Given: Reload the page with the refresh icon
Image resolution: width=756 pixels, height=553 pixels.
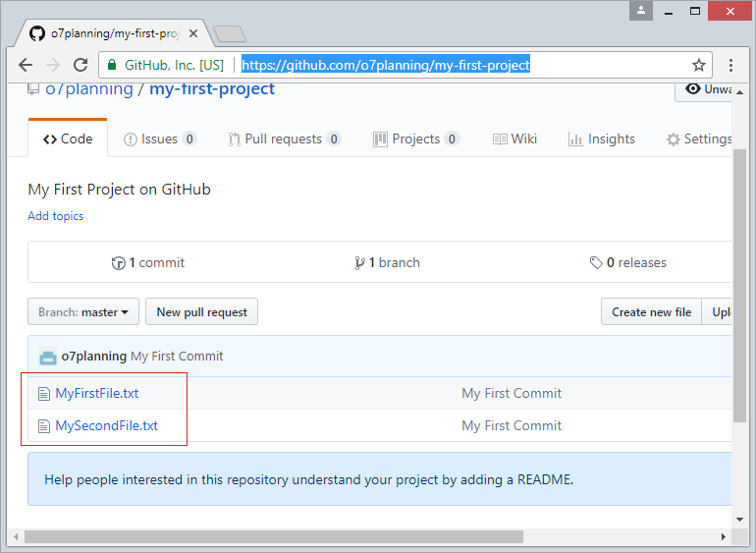Looking at the screenshot, I should tap(81, 65).
